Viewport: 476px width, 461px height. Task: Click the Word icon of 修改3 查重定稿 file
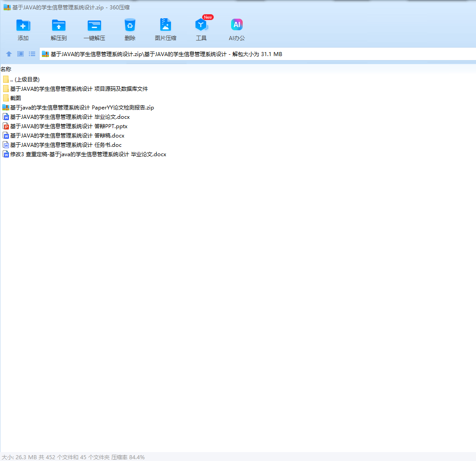tap(6, 155)
